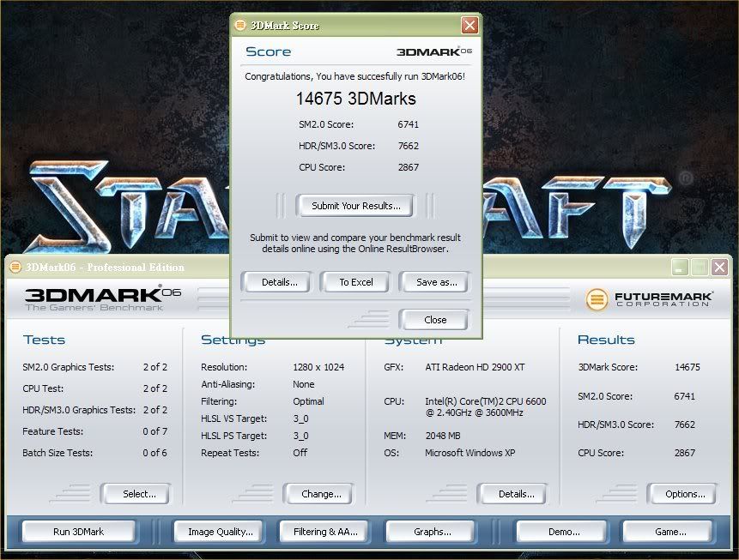Click MEM value '2048 MB'

tap(443, 436)
